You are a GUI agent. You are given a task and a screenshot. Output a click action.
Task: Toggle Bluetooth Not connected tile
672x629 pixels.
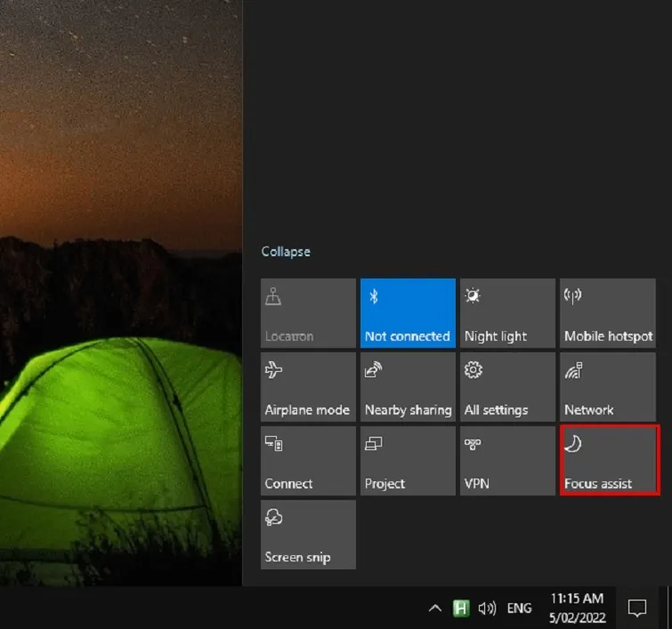click(x=408, y=313)
